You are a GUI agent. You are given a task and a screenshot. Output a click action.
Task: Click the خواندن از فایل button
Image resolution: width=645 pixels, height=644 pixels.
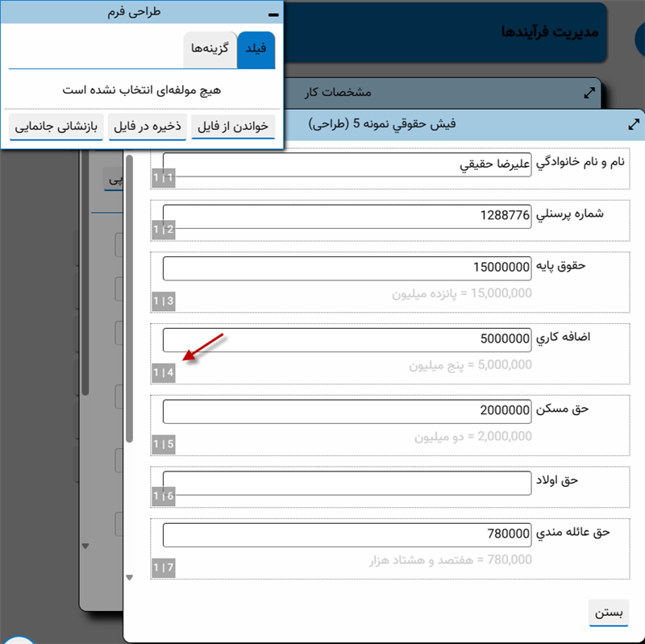tap(233, 127)
